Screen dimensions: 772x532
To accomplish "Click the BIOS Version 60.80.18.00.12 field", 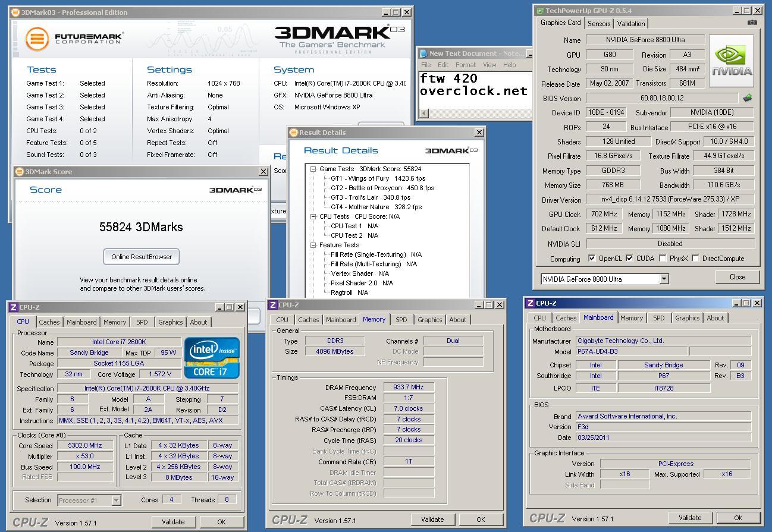I will [662, 98].
